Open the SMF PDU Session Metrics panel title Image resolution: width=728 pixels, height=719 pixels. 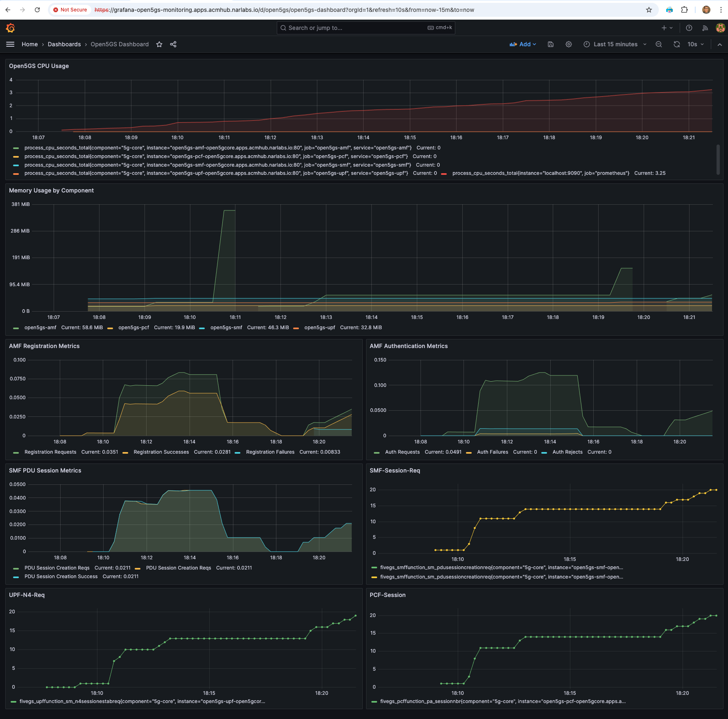45,470
